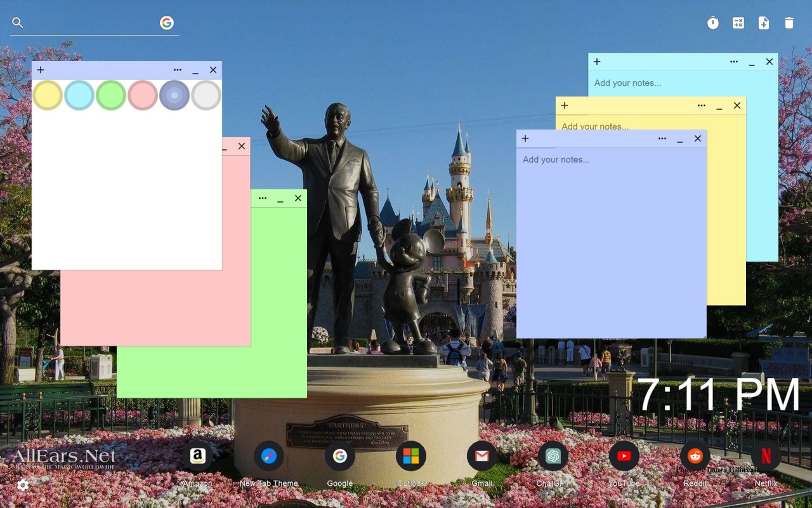Open the YouTube shortcut
Viewport: 812px width, 508px height.
(624, 456)
